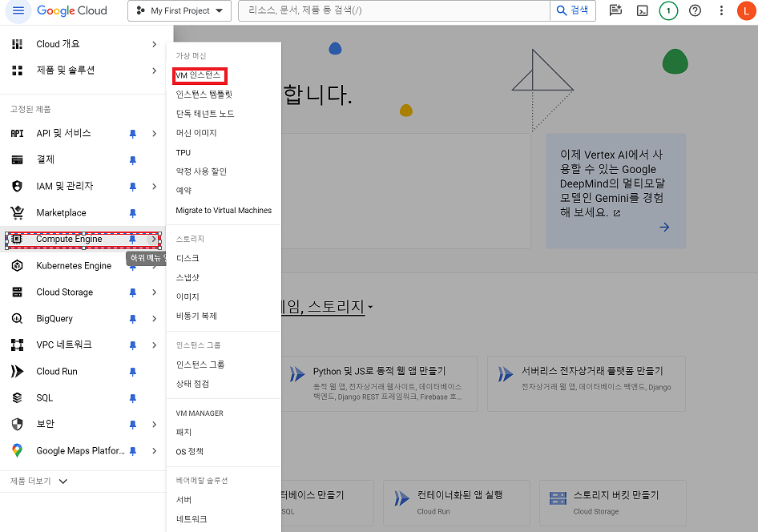758x532 pixels.
Task: Unpin API 및 서비스 pin icon
Action: click(x=132, y=134)
